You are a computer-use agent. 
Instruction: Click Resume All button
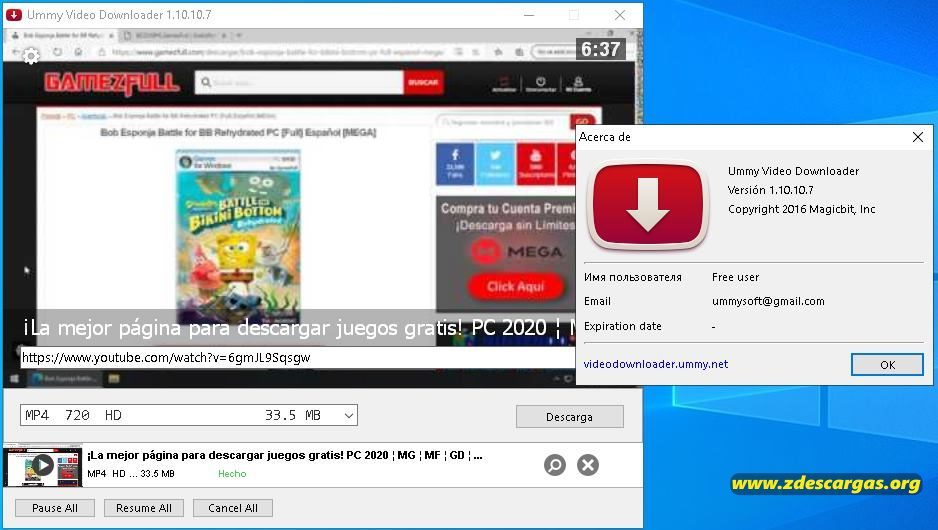(x=144, y=508)
